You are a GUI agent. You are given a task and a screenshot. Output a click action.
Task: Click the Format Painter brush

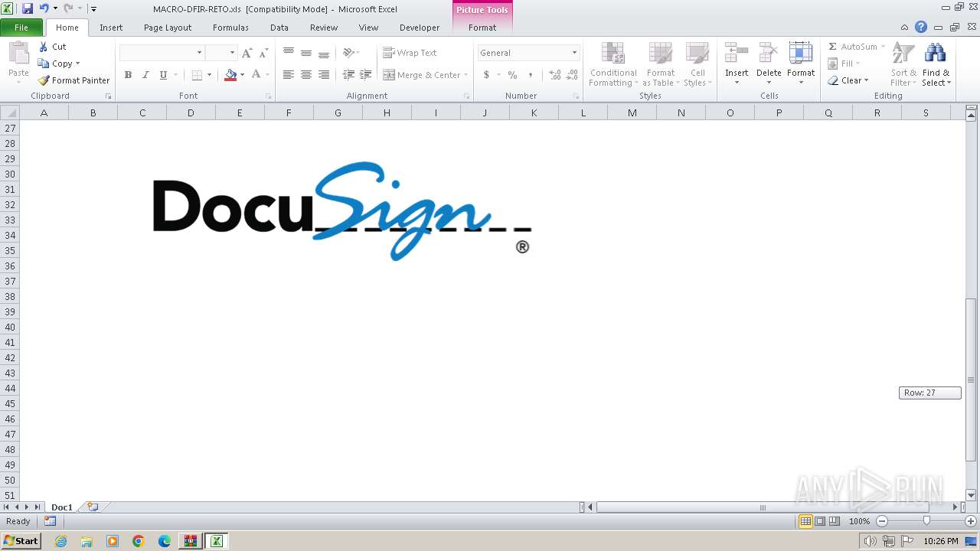pyautogui.click(x=44, y=80)
